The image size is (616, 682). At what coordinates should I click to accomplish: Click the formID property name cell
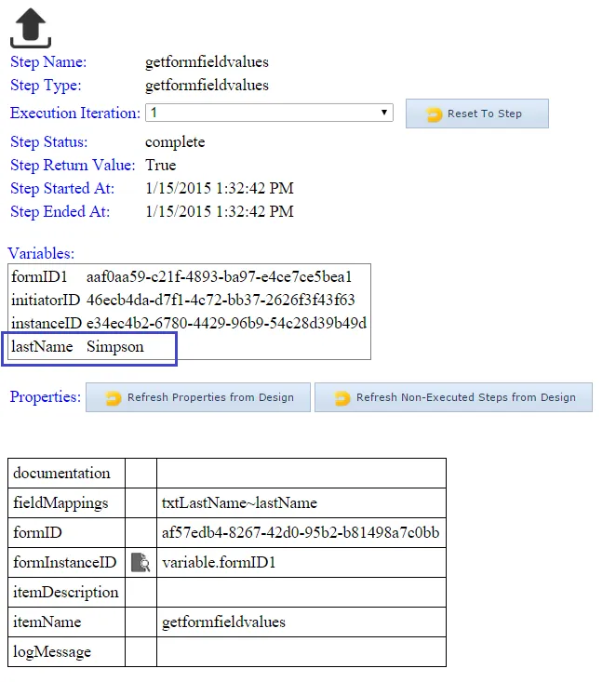67,532
